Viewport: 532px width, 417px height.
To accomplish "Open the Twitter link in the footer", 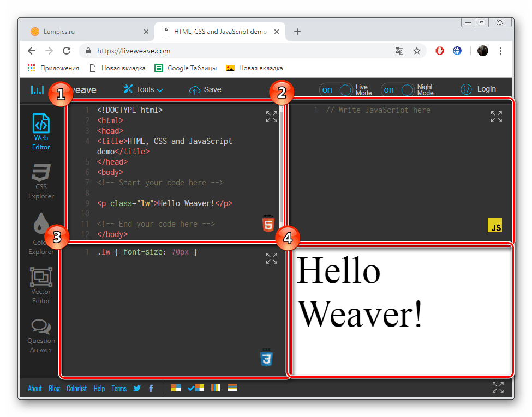I will click(137, 388).
